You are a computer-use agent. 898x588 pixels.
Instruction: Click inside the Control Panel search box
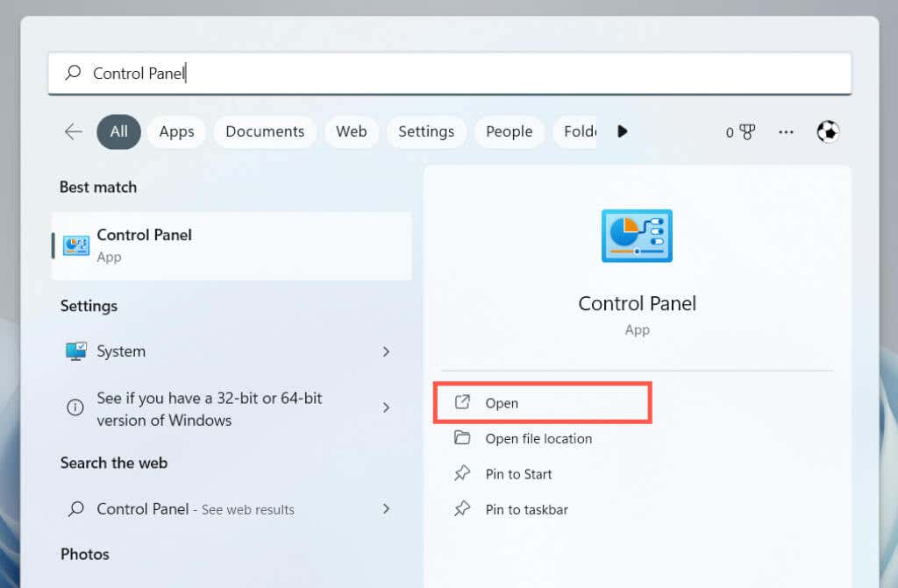449,74
